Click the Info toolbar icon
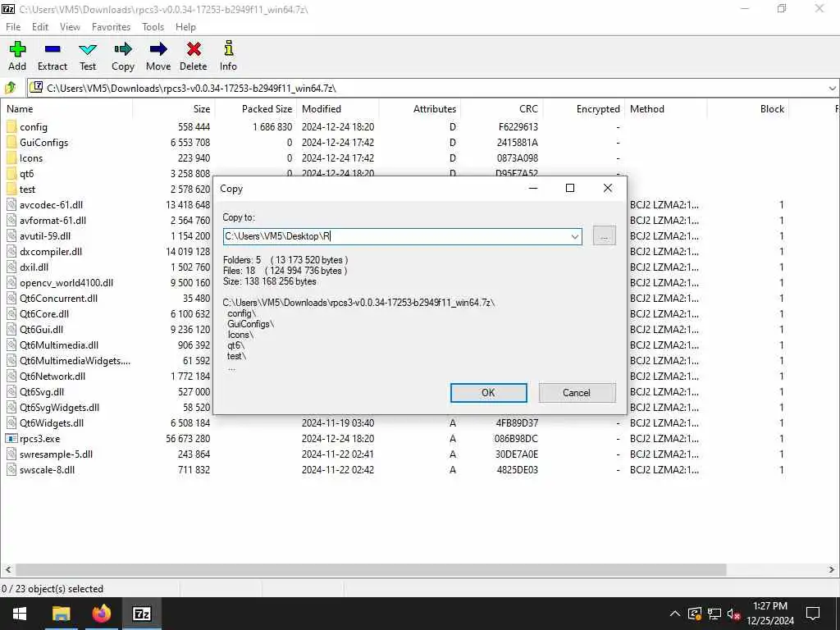 228,49
